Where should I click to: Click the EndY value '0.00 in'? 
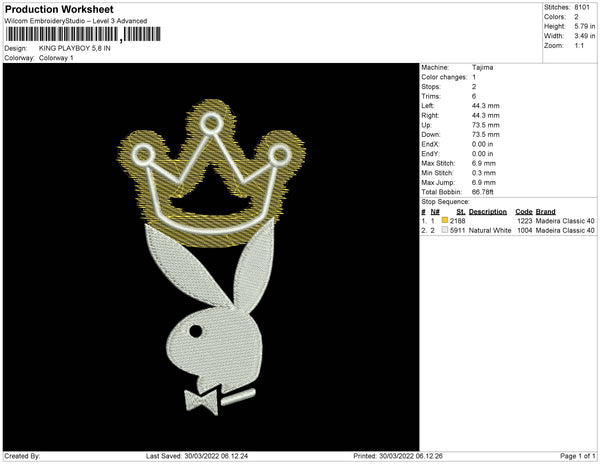[483, 154]
